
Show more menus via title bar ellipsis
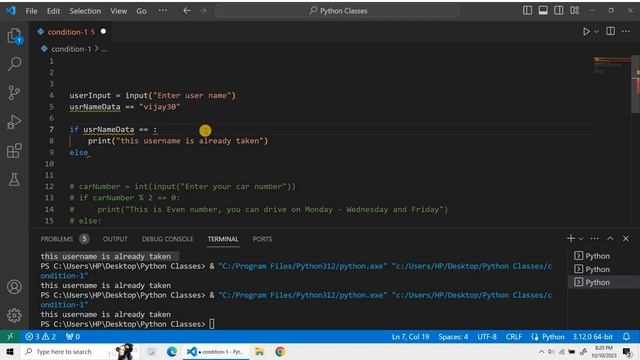pos(162,11)
